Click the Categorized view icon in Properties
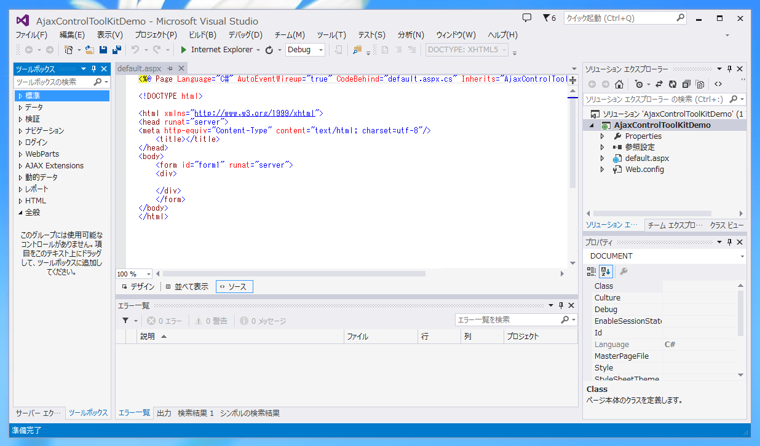 click(591, 271)
